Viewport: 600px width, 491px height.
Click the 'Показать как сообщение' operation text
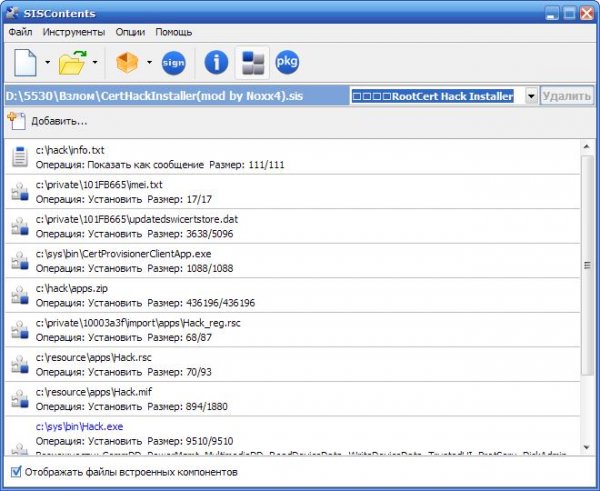145,165
